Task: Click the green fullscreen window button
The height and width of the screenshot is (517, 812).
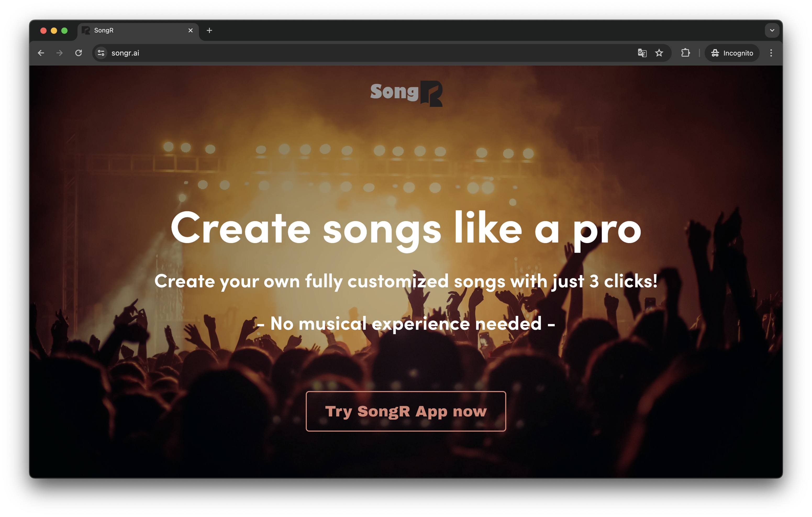Action: (64, 31)
